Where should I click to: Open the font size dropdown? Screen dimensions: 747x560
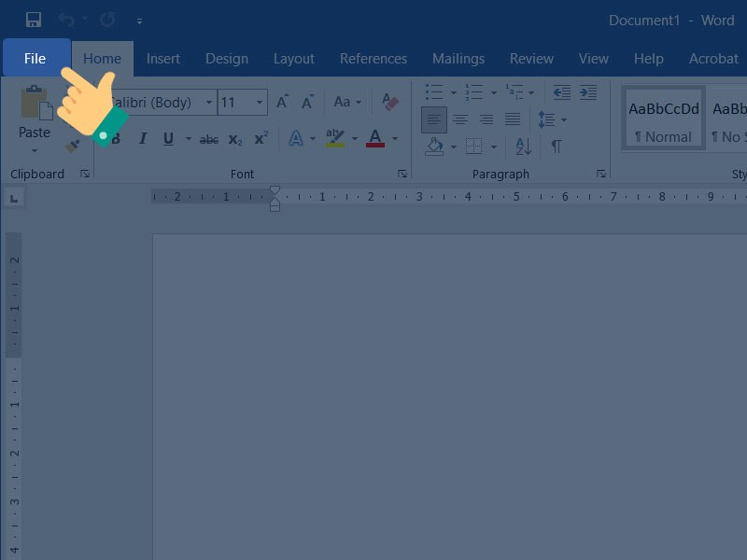coord(260,102)
